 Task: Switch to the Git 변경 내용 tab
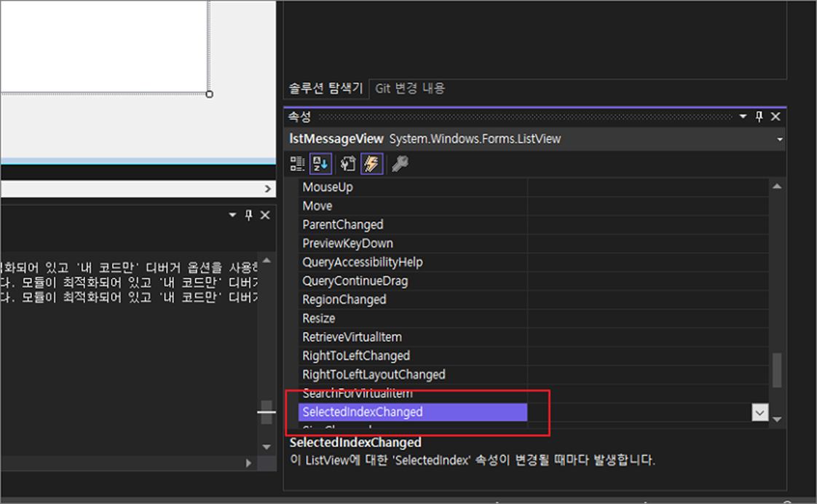coord(409,87)
